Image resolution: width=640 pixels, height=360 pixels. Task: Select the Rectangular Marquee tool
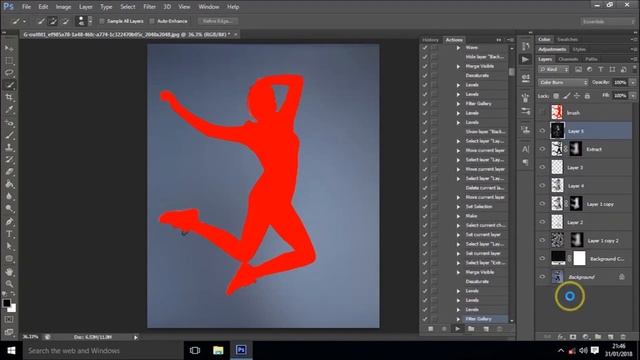9,61
